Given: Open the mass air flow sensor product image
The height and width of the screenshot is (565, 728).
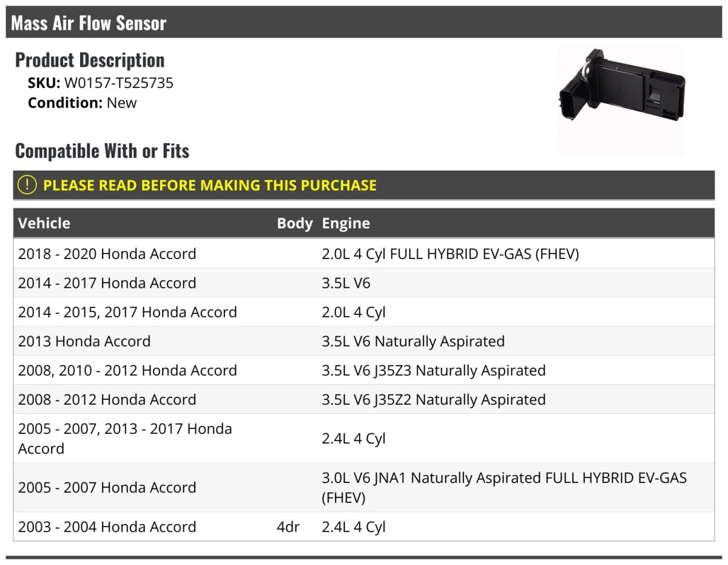Looking at the screenshot, I should [x=622, y=101].
